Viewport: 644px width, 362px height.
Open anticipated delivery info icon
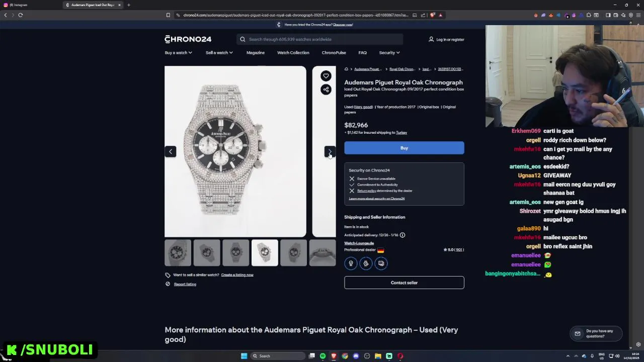click(x=402, y=235)
